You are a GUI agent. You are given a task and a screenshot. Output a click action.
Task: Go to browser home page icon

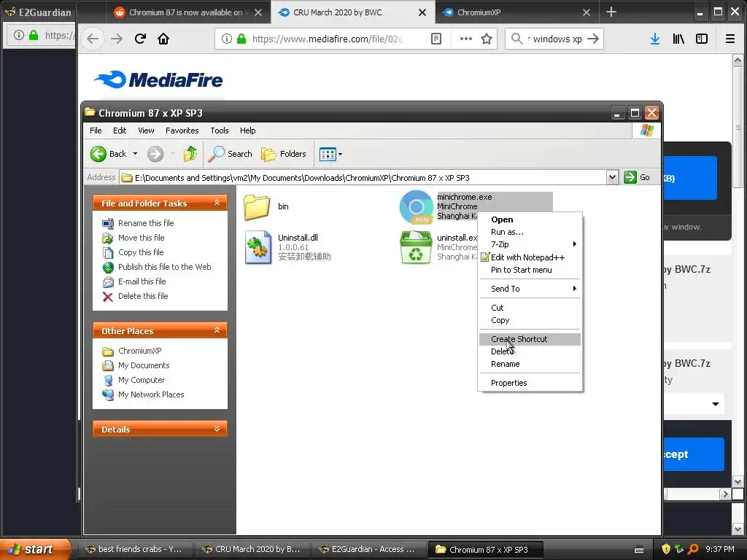point(163,39)
